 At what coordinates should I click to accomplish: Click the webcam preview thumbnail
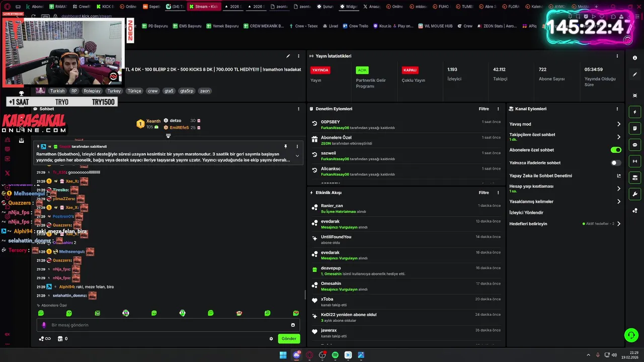click(x=62, y=52)
